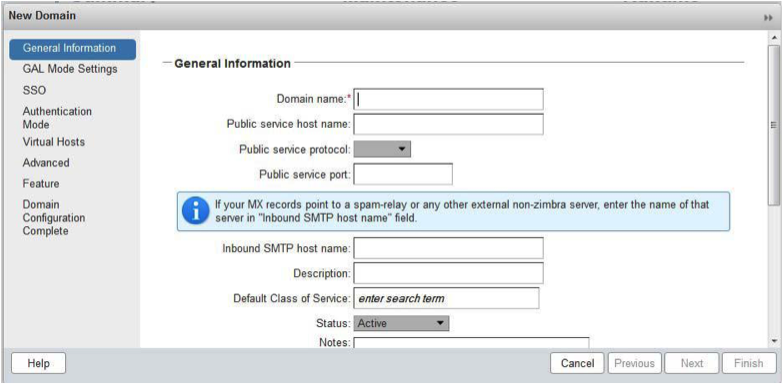The width and height of the screenshot is (782, 384).
Task: Click the Default Class of Service search field
Action: [x=446, y=298]
